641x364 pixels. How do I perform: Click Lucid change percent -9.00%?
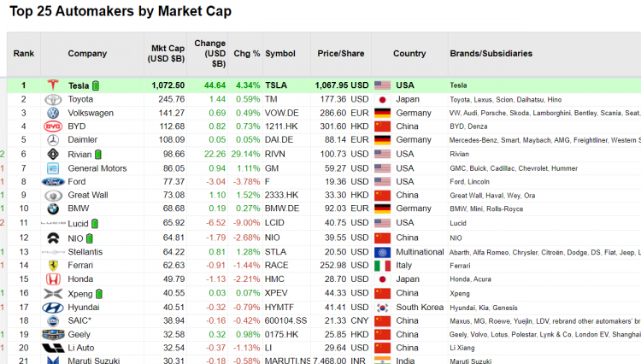tap(246, 223)
